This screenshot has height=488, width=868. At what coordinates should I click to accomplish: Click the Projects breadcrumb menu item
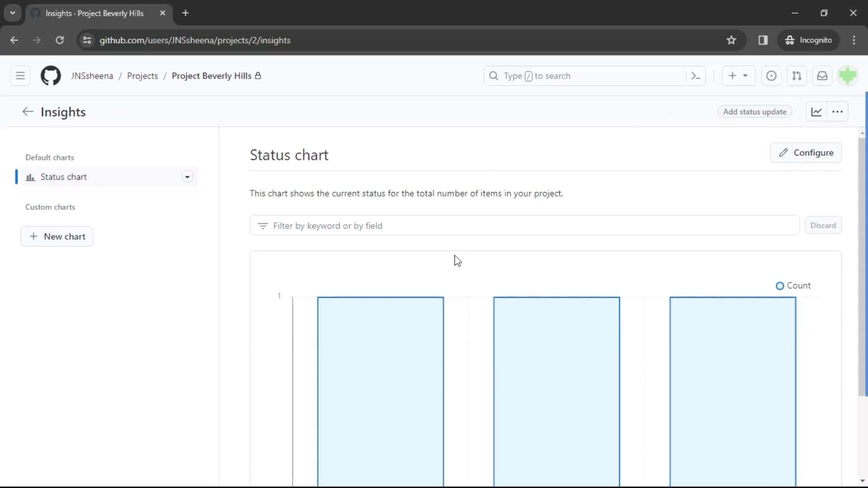click(142, 75)
